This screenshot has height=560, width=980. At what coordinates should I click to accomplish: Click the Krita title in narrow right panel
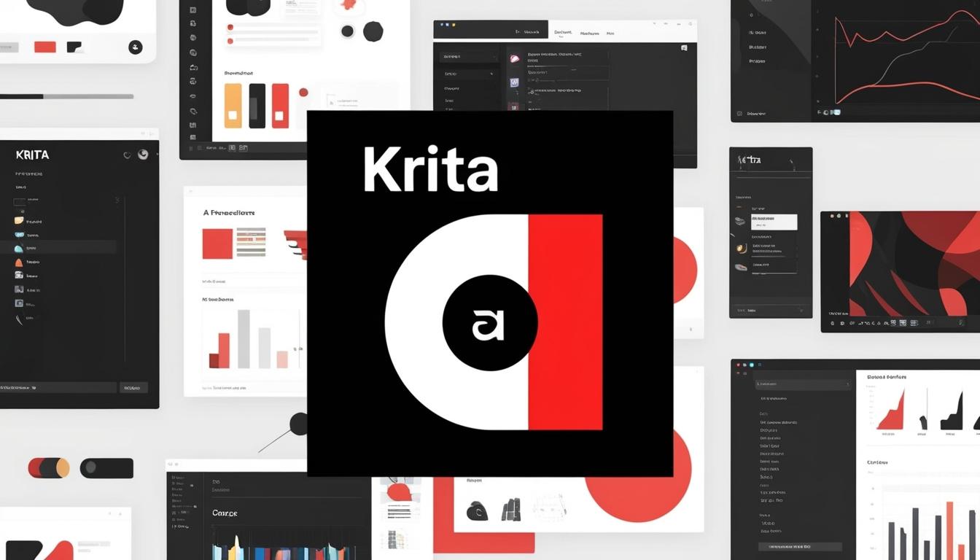tap(750, 160)
